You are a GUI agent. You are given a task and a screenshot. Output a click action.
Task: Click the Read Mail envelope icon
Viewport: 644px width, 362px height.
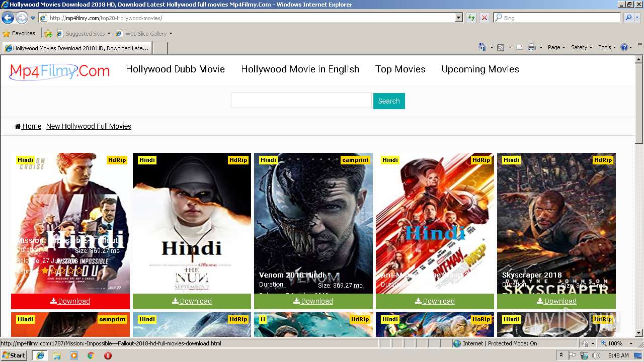520,47
